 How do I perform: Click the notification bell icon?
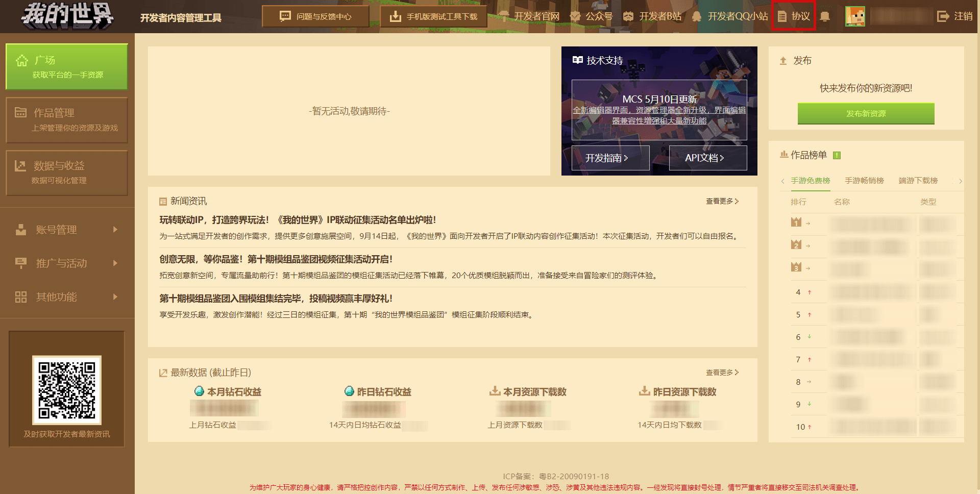tap(824, 16)
